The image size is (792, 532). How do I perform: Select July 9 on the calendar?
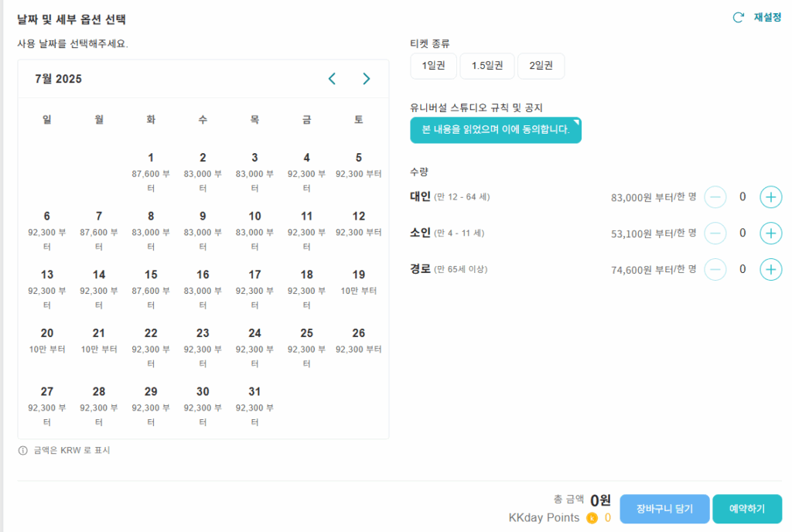click(203, 230)
